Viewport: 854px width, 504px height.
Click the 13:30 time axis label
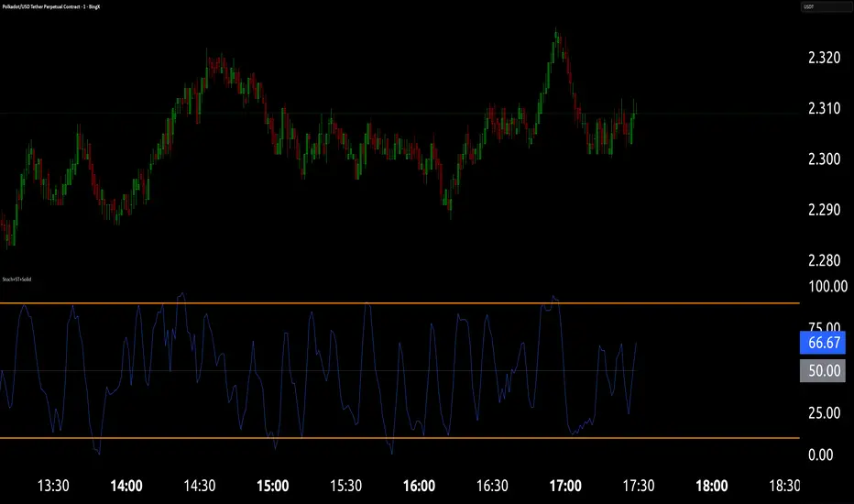(53, 486)
